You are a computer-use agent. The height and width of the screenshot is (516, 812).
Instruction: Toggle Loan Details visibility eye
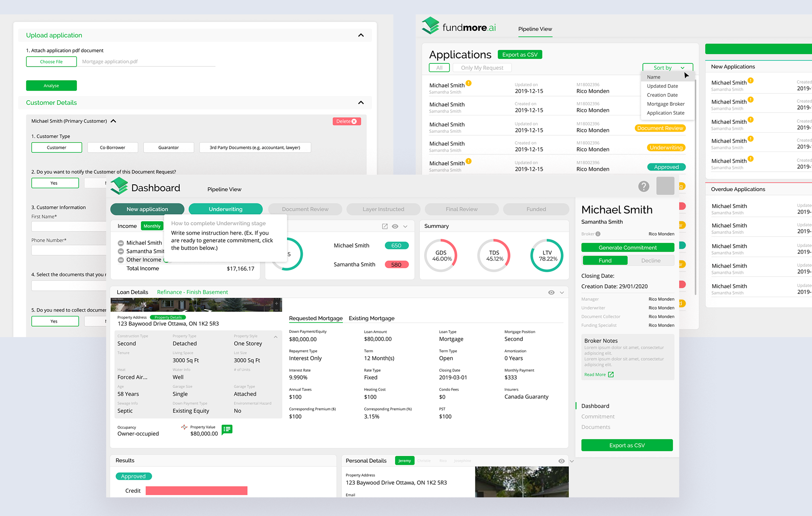click(551, 292)
